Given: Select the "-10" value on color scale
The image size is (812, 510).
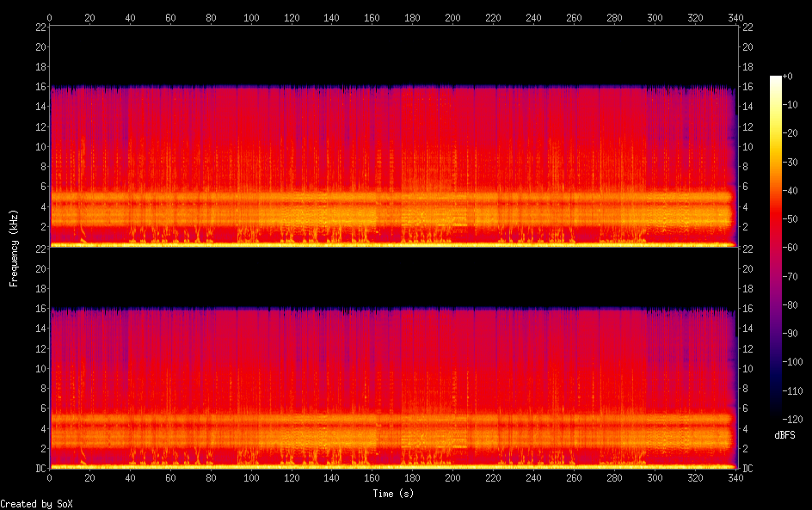Looking at the screenshot, I should pyautogui.click(x=790, y=105).
